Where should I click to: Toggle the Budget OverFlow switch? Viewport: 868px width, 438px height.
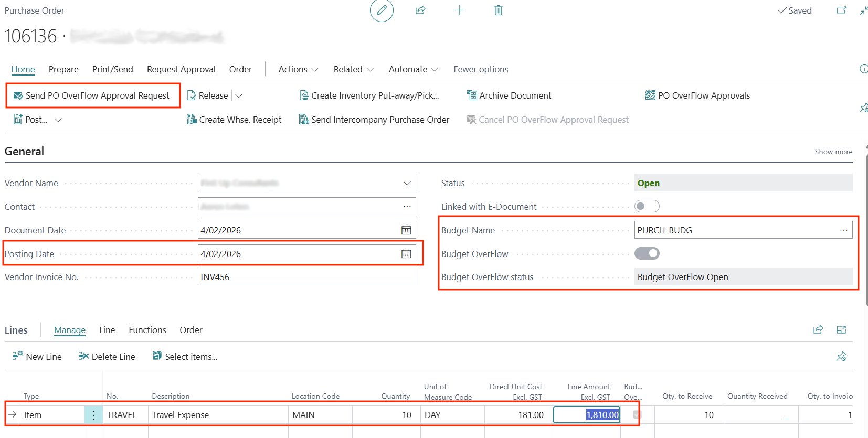[647, 254]
